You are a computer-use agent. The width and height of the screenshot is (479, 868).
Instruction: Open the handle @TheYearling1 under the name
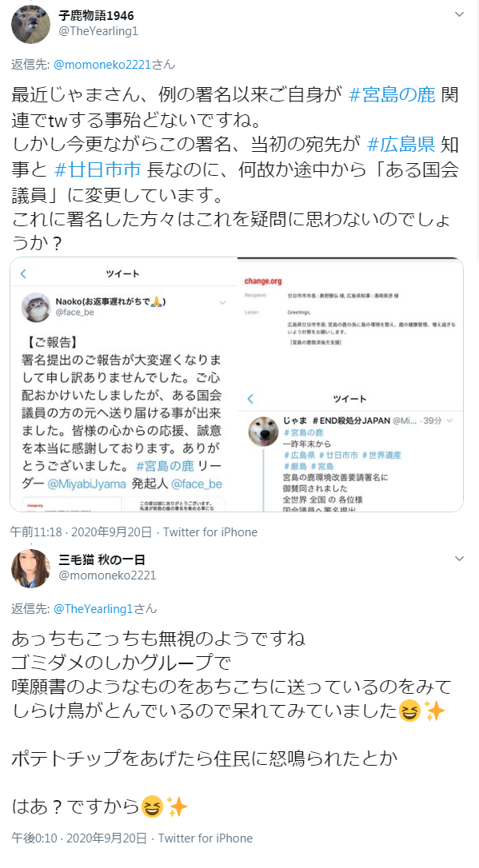click(98, 31)
